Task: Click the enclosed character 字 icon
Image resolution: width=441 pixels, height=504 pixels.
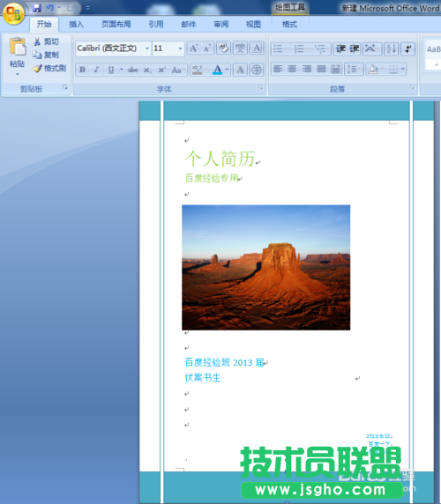Action: tap(257, 70)
